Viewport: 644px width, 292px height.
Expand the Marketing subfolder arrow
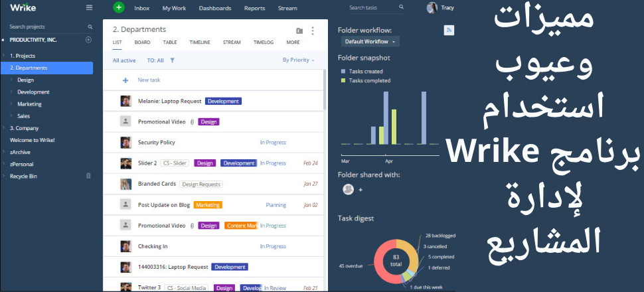[x=11, y=104]
